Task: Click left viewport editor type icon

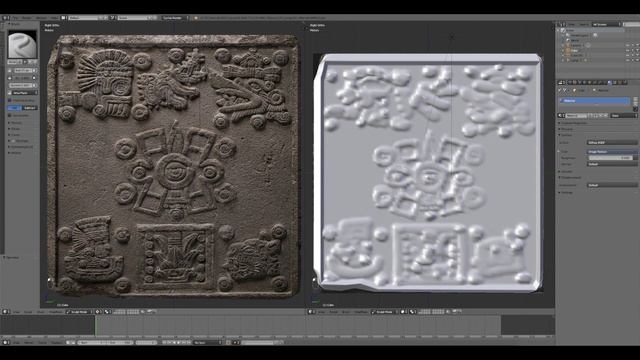Action: (x=5, y=312)
